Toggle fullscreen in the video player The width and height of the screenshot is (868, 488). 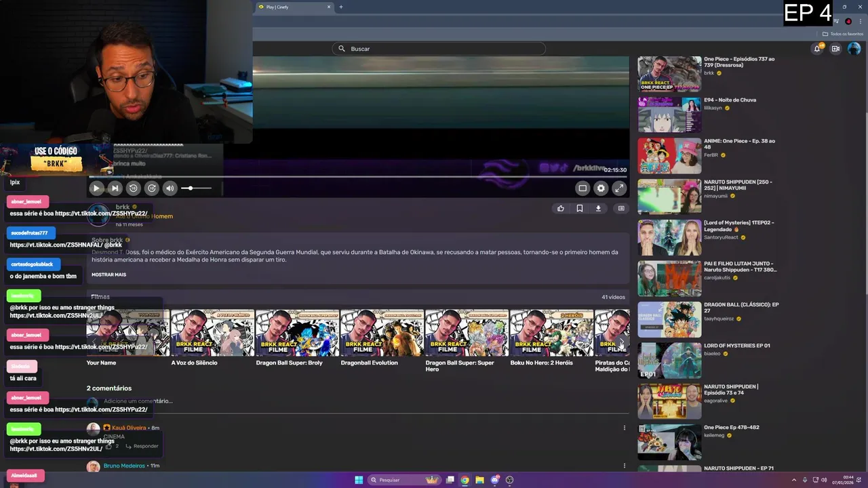619,188
